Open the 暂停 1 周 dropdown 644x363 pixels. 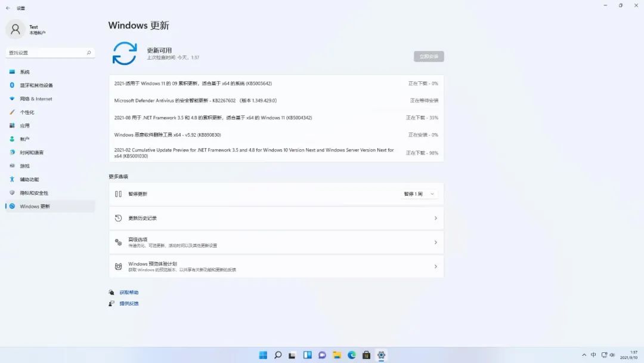point(419,193)
